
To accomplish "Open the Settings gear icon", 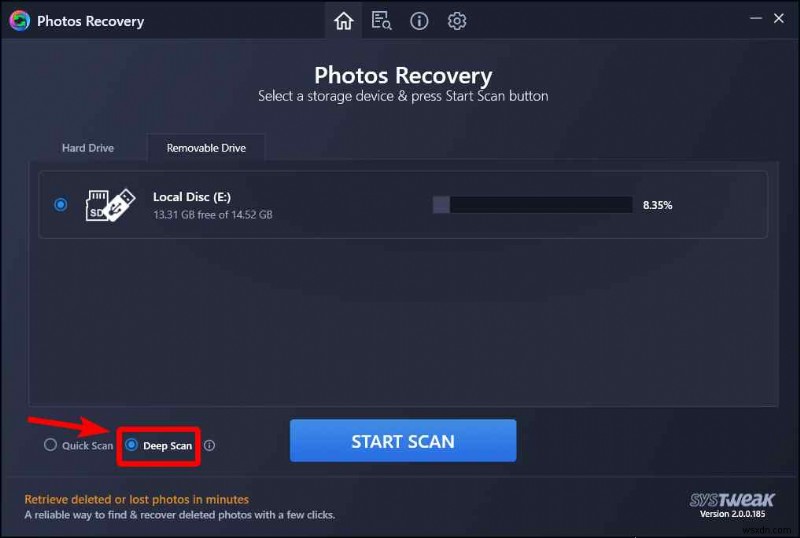I will (x=457, y=21).
